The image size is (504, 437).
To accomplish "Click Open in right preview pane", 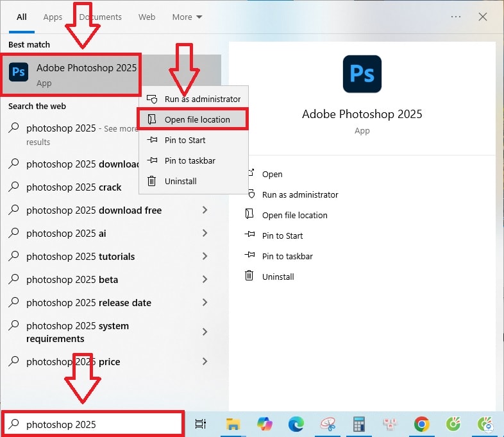I will (x=273, y=175).
